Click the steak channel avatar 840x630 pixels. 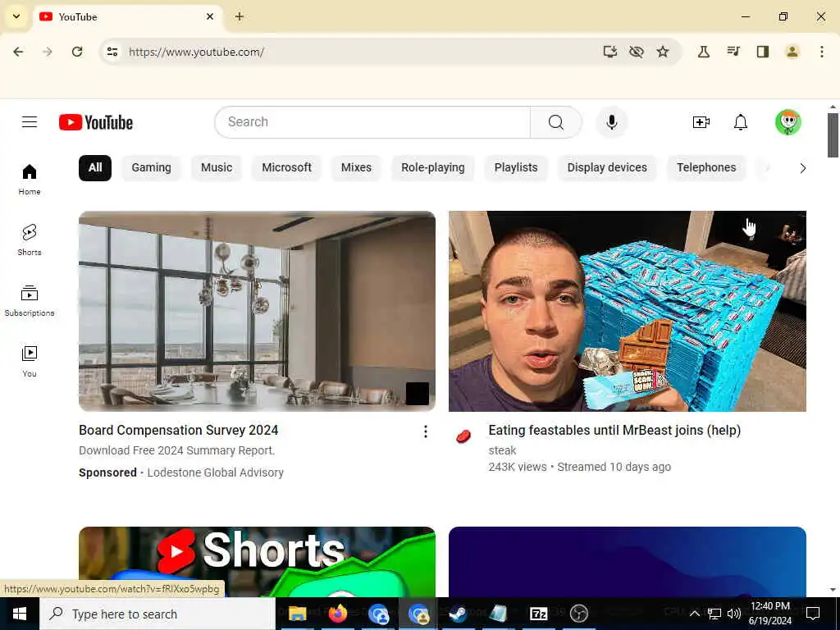pyautogui.click(x=463, y=436)
